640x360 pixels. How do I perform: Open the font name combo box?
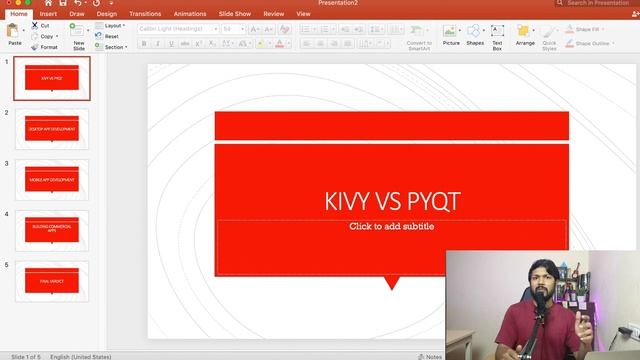(178, 29)
